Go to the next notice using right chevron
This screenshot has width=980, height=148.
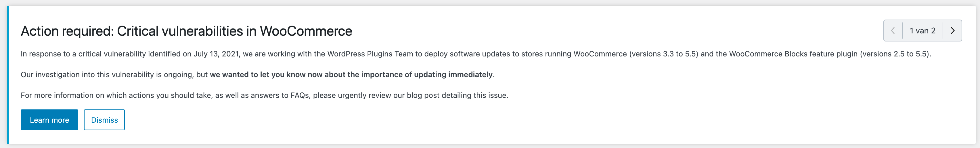tap(952, 31)
